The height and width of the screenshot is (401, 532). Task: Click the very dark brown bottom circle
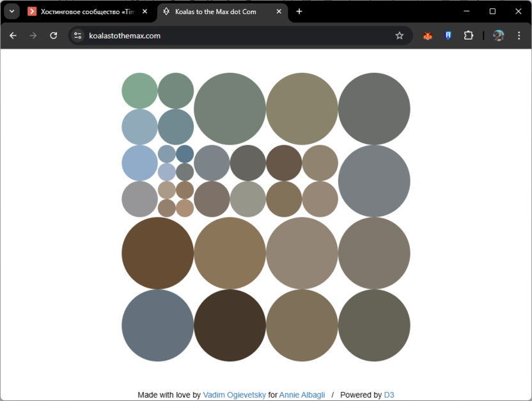230,326
